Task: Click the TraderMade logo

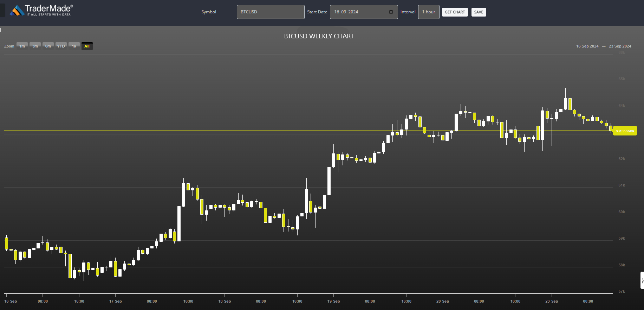Action: tap(41, 11)
